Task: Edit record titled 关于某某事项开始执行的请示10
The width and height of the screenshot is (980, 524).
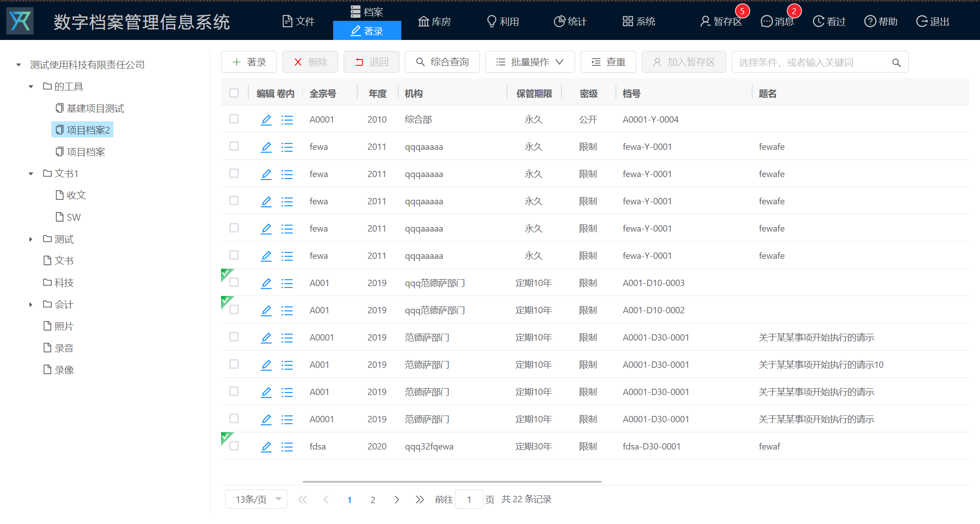Action: tap(266, 365)
